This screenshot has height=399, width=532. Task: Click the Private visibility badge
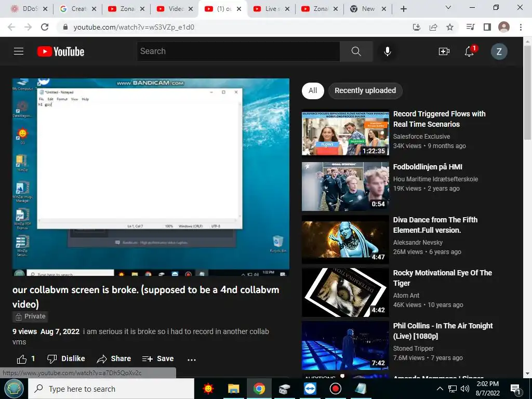(x=30, y=316)
